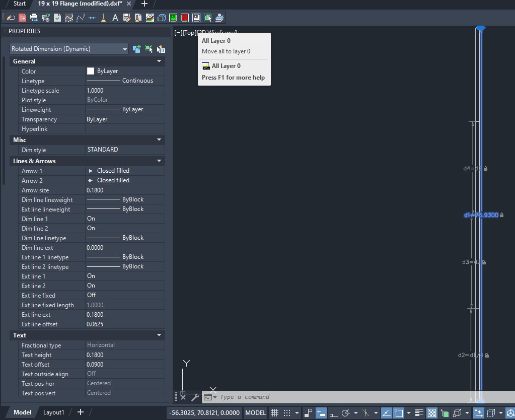This screenshot has width=515, height=420.
Task: Open the Plot (printer) toolbar icon
Action: (34, 17)
